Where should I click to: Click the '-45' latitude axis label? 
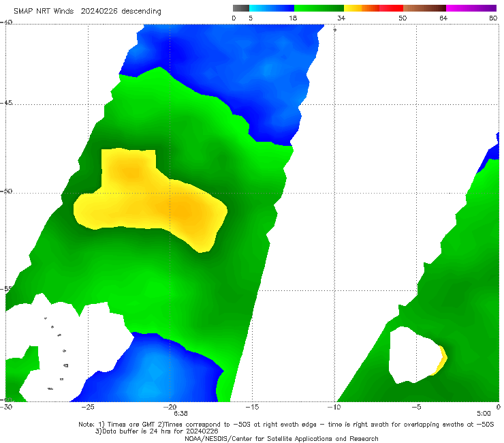point(6,103)
